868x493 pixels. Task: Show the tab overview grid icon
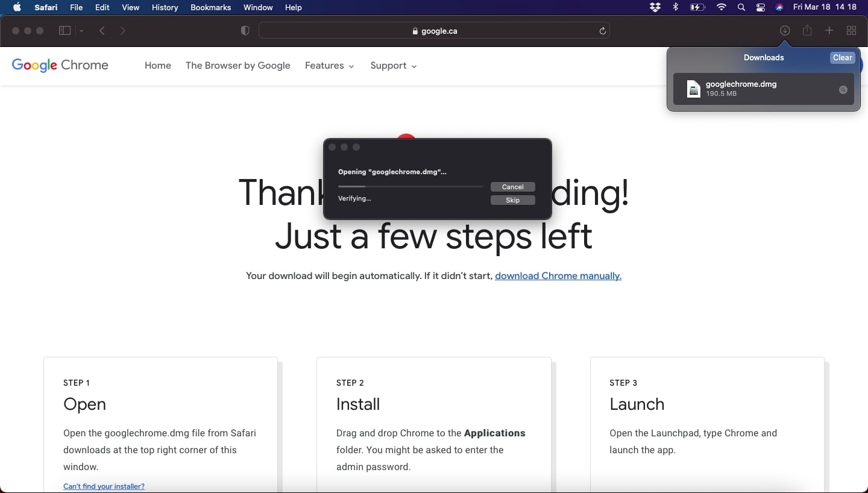851,31
